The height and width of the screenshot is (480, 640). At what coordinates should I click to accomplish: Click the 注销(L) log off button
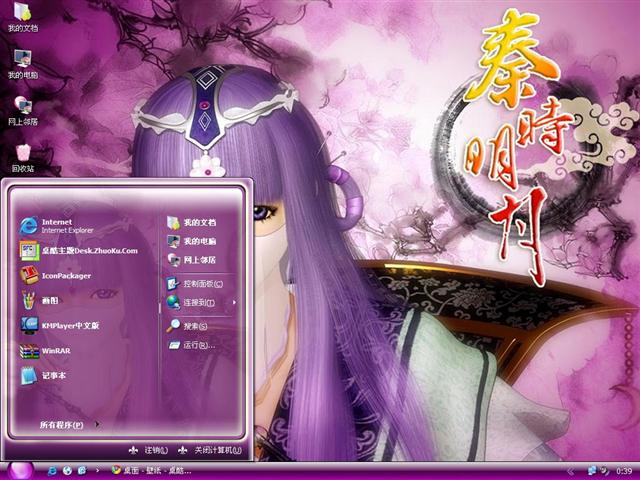point(149,450)
